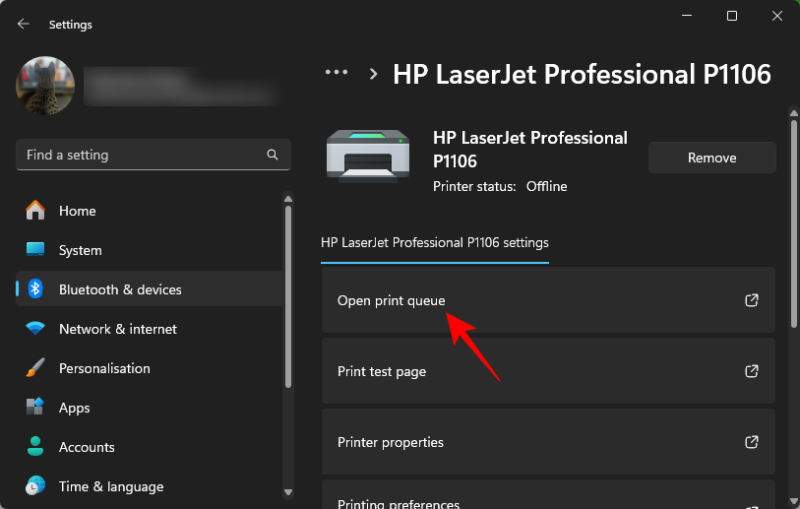This screenshot has height=509, width=800.
Task: Click the HP LaserJet printer image
Action: [368, 156]
